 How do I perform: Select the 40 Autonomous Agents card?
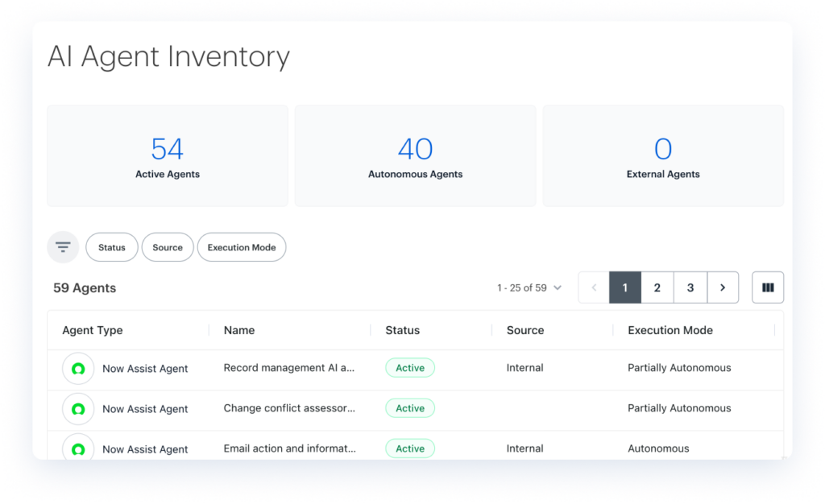coord(415,156)
